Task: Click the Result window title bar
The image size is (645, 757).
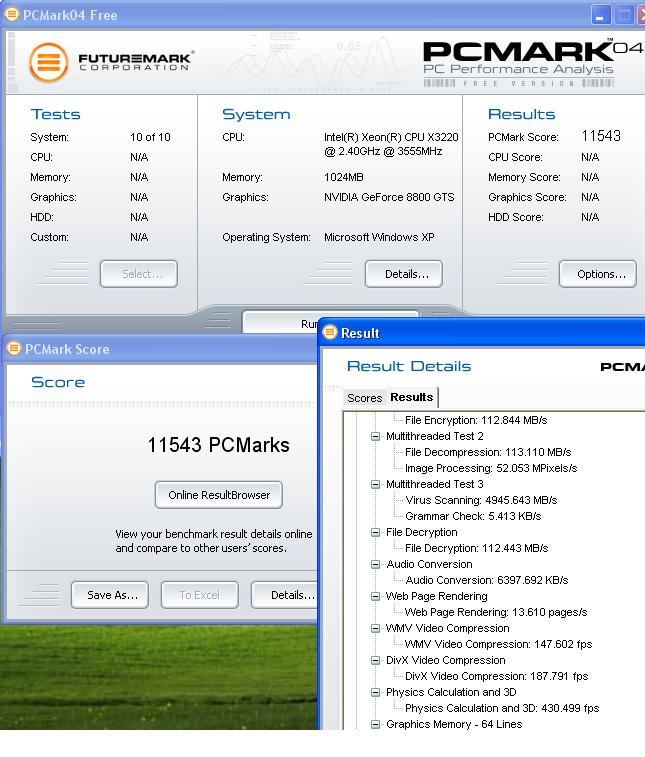Action: (x=482, y=333)
